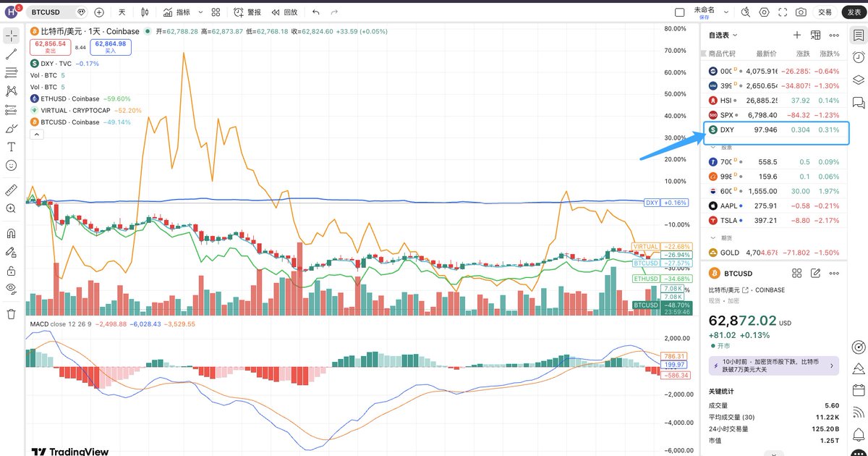Click the 发表 publish button
868x456 pixels.
[853, 12]
